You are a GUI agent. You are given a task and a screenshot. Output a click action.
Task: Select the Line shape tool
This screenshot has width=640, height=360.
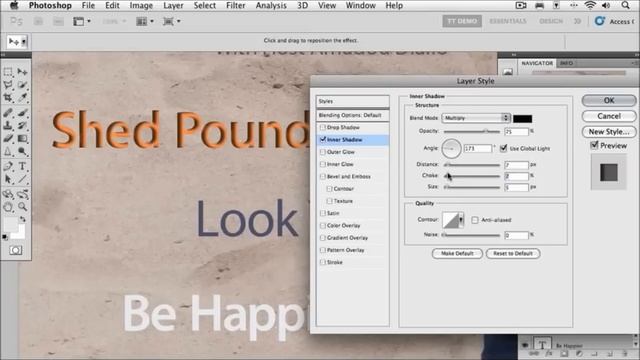coord(22,179)
